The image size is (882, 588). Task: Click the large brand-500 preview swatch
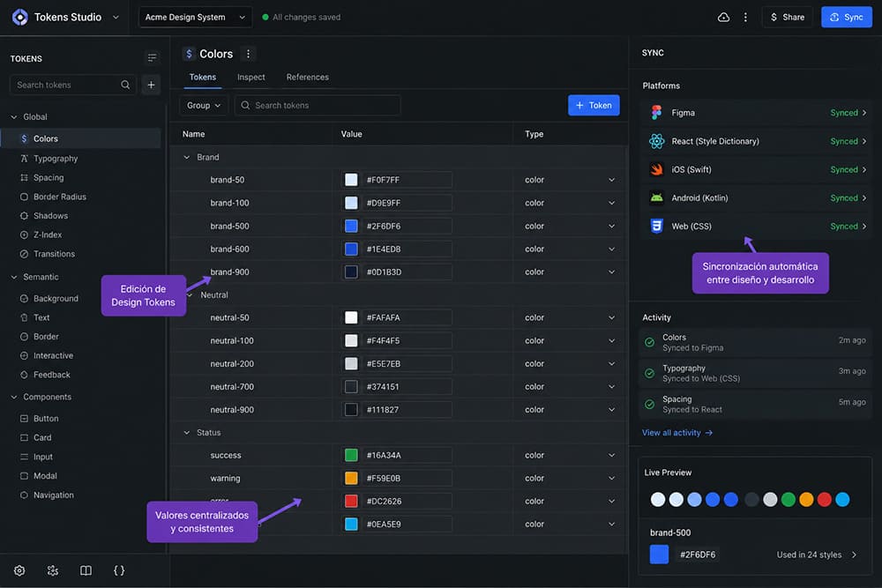[659, 555]
